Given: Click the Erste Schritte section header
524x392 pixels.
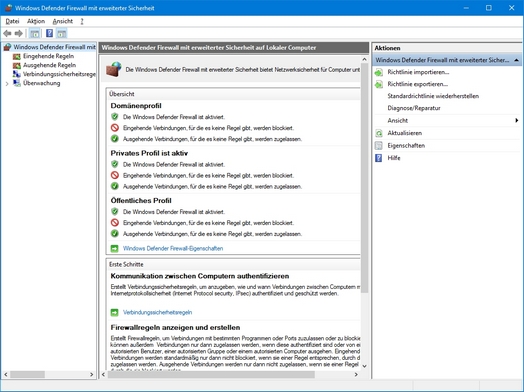Looking at the screenshot, I should [x=126, y=264].
